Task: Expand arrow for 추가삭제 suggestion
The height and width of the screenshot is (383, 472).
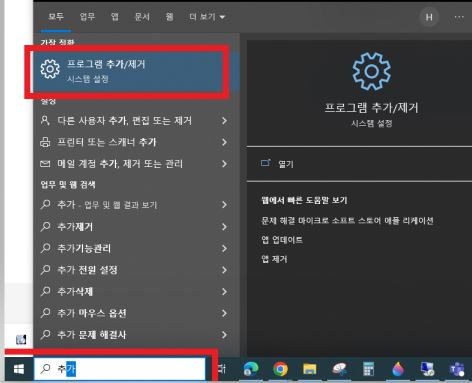Action: click(225, 292)
